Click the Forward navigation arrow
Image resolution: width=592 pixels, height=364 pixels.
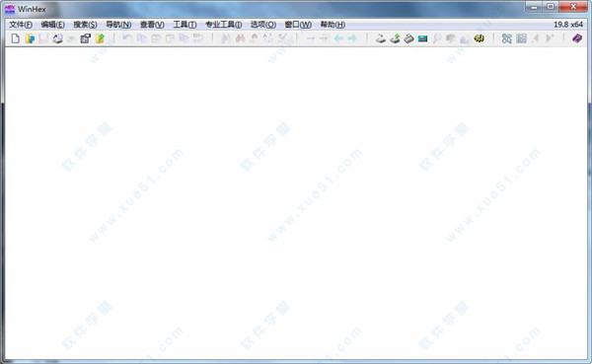(x=352, y=38)
